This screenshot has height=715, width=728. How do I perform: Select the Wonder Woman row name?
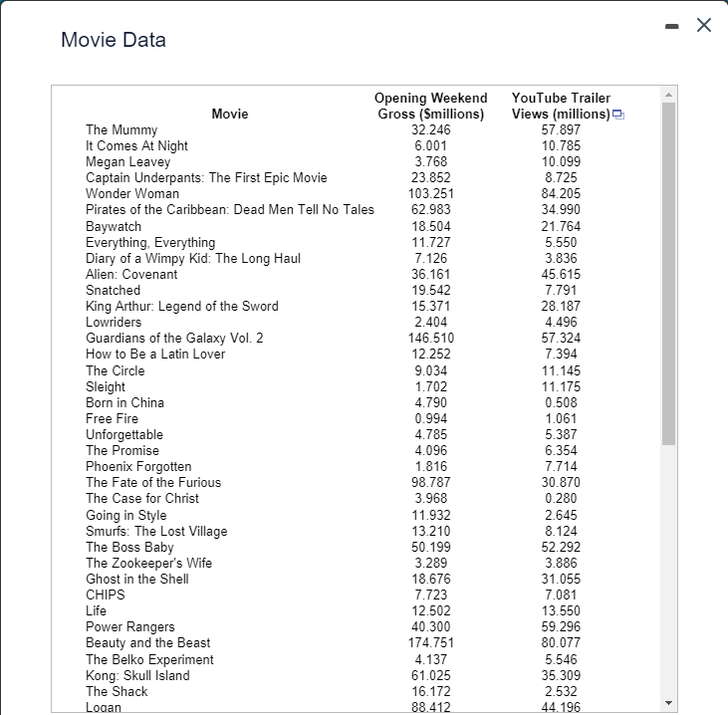pyautogui.click(x=132, y=193)
